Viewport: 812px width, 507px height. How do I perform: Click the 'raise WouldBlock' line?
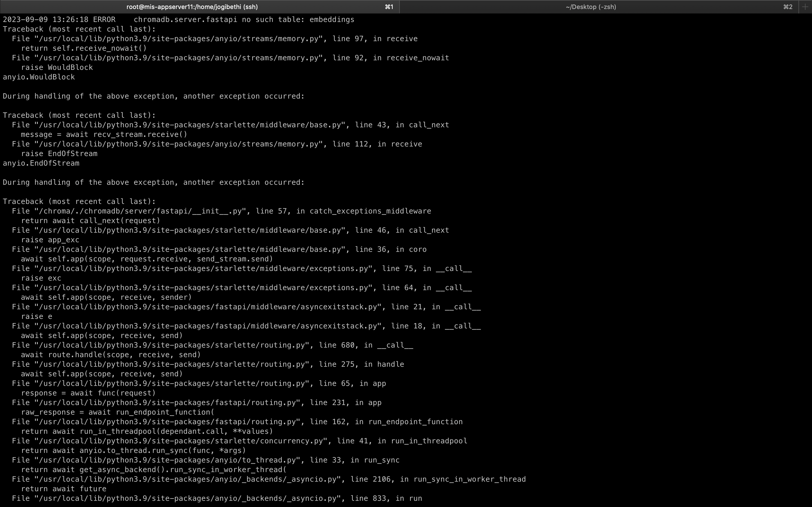57,67
